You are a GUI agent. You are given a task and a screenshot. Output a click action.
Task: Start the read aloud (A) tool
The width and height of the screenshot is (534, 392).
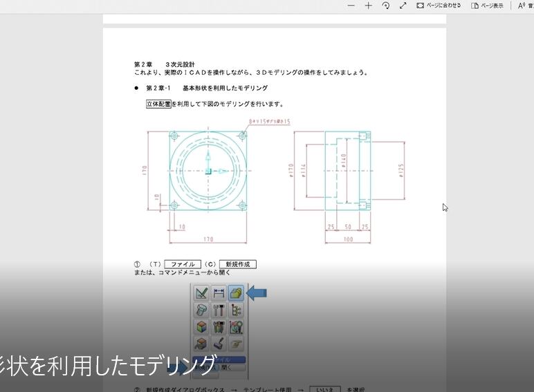tap(524, 6)
